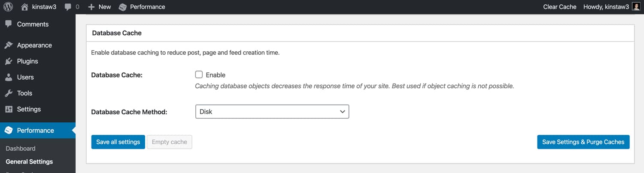
Task: Click the Save all settings button
Action: coord(118,142)
